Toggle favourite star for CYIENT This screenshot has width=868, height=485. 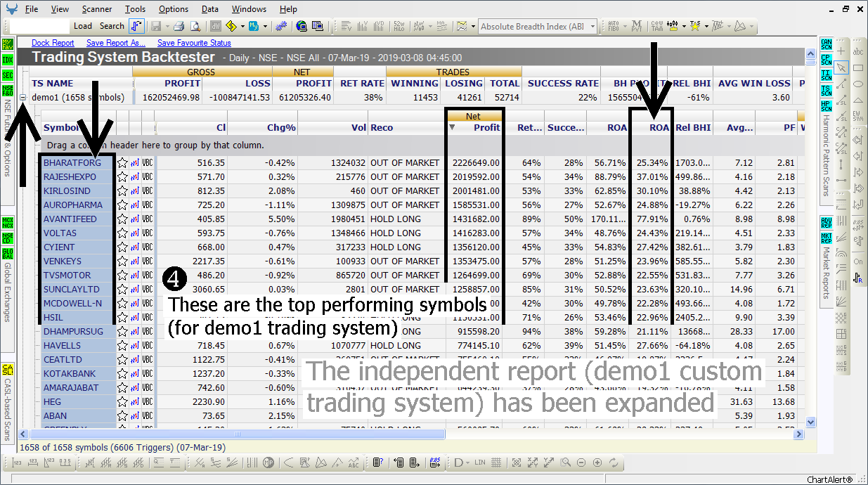coord(123,247)
